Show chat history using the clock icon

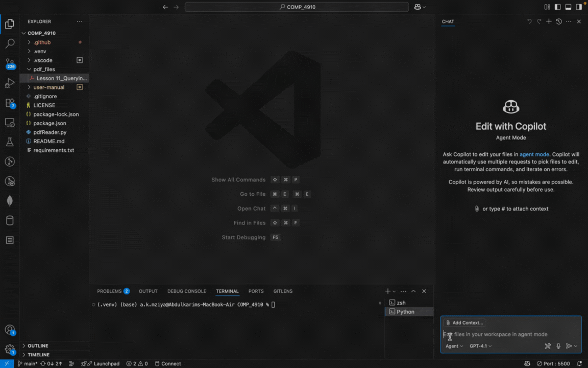(559, 21)
